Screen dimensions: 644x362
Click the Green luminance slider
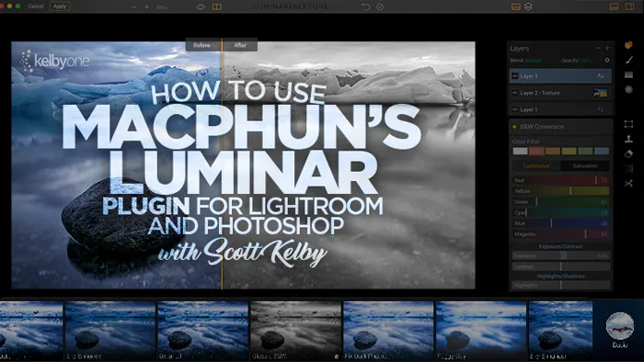click(560, 202)
